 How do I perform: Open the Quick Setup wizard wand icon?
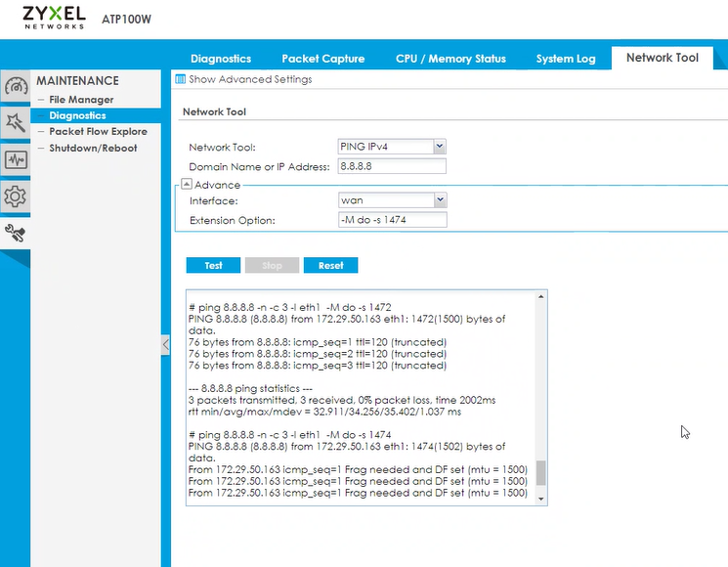pyautogui.click(x=15, y=122)
